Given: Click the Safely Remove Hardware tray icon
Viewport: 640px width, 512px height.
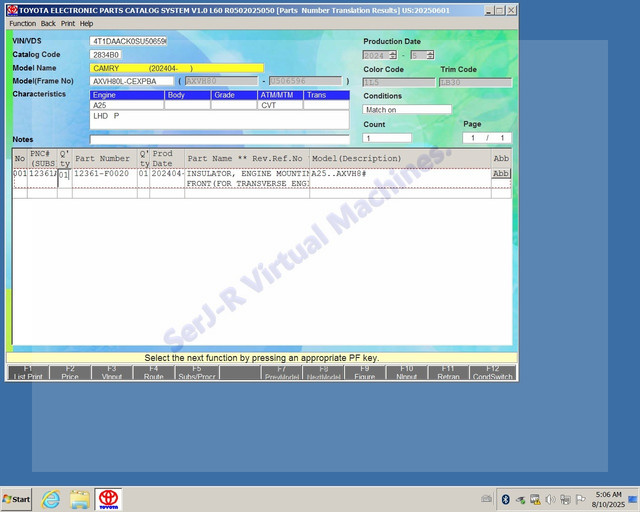Looking at the screenshot, I should [x=520, y=499].
